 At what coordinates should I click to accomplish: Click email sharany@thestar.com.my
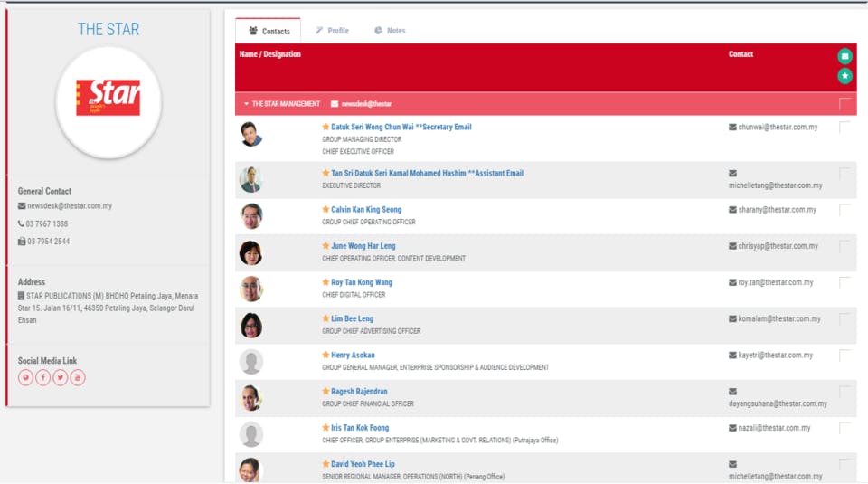point(778,210)
